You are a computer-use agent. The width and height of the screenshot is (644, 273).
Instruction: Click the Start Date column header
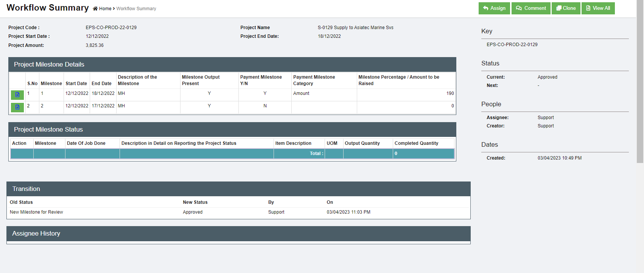[76, 84]
